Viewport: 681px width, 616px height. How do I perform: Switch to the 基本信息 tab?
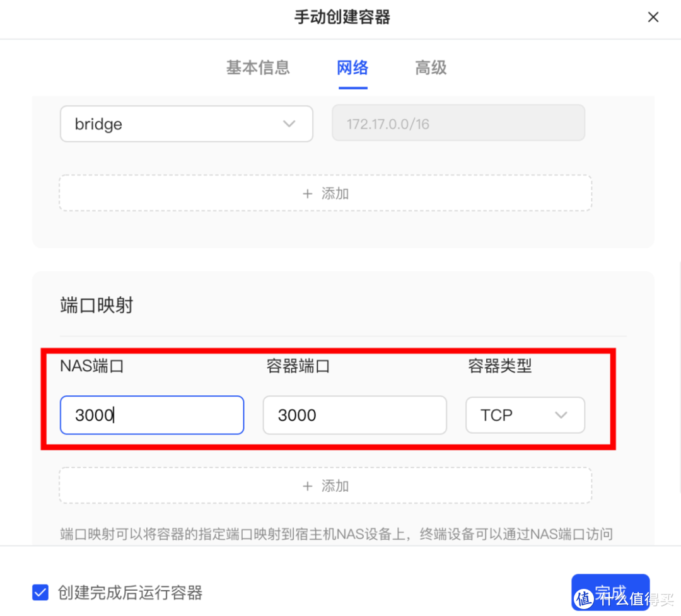click(x=258, y=68)
